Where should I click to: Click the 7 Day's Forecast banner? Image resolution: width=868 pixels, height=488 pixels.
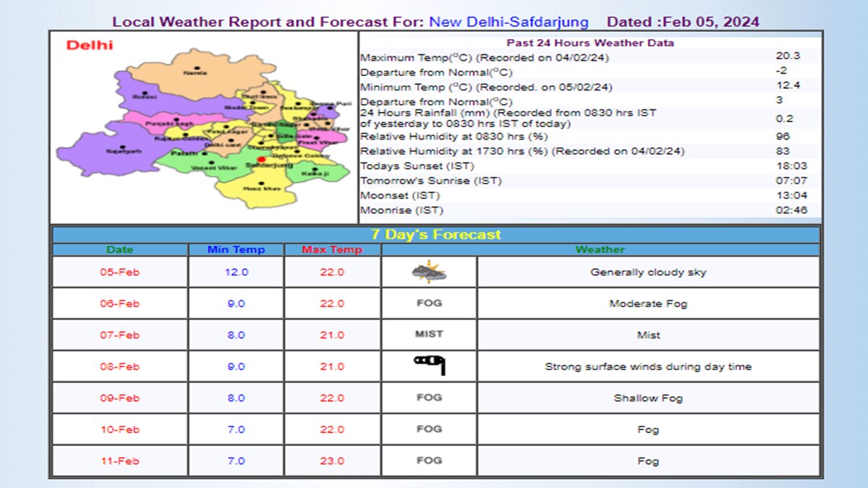click(x=434, y=234)
